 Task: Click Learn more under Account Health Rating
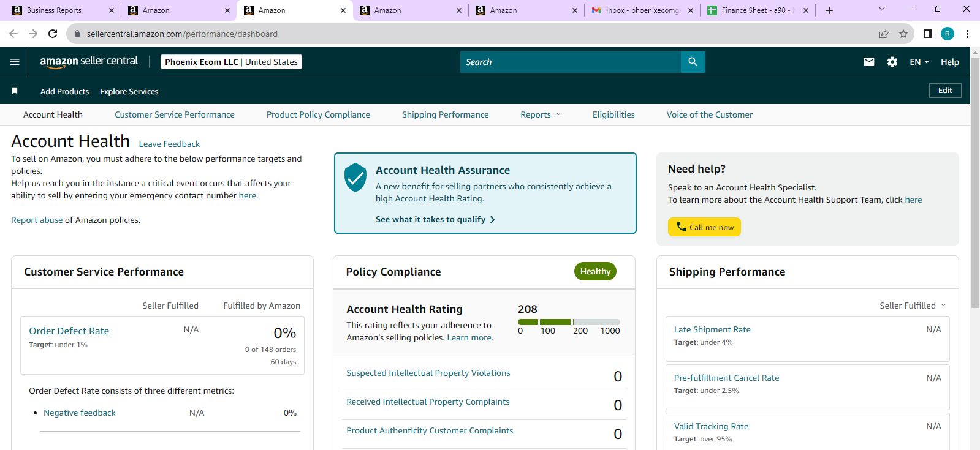(469, 337)
